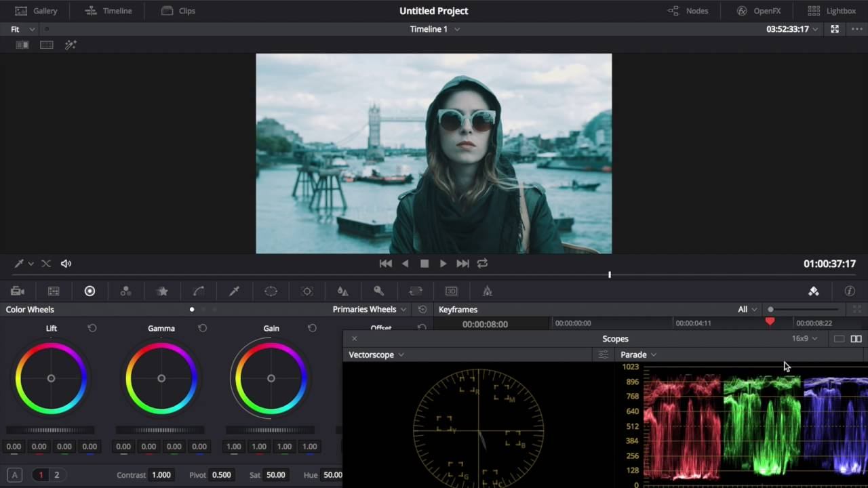Reset the Lift color wheel

point(92,328)
